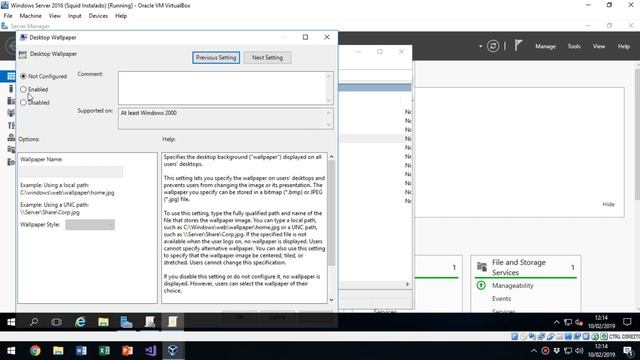Click Events under File and Storage Services
The width and height of the screenshot is (640, 360).
[x=501, y=299]
